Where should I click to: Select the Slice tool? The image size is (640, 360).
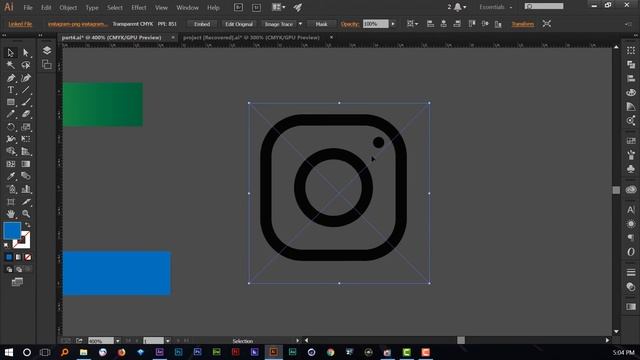point(26,202)
